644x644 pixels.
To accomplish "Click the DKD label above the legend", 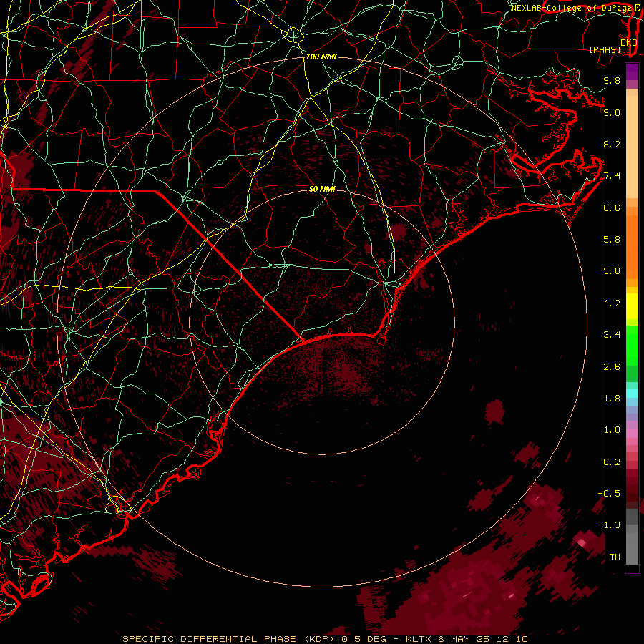I will point(629,43).
